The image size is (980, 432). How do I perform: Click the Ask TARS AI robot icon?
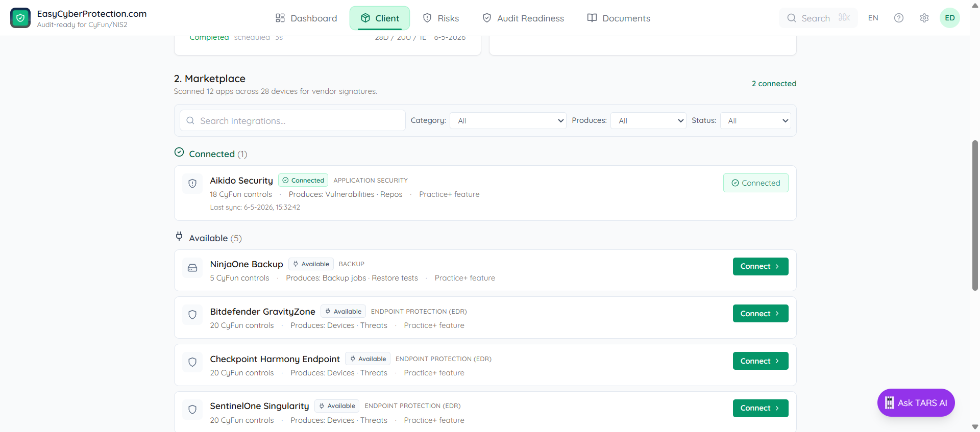point(889,403)
